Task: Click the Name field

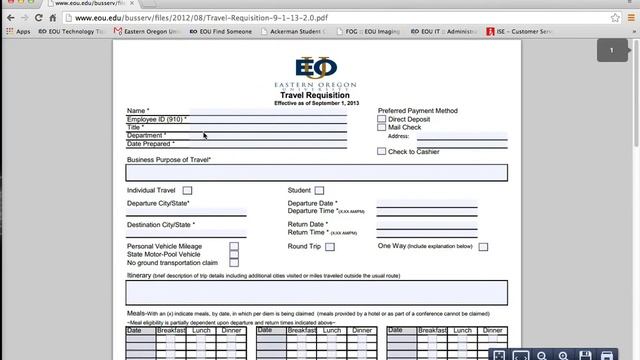Action: pos(268,111)
